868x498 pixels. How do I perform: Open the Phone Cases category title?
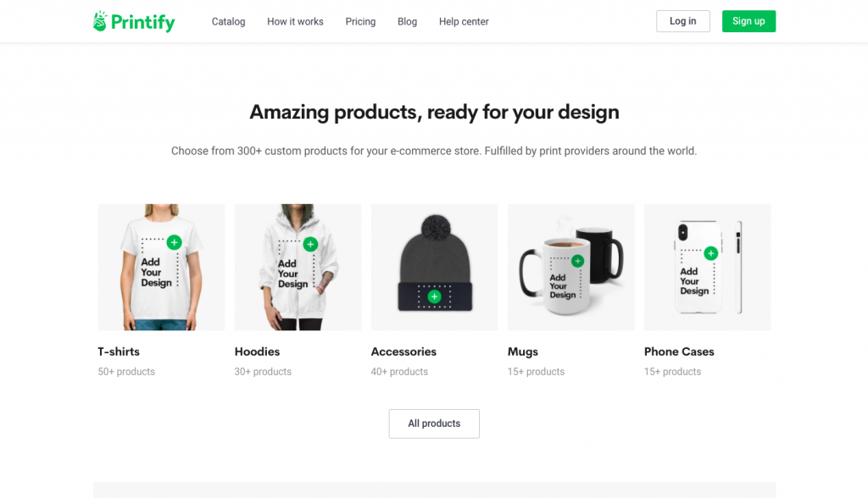coord(679,351)
